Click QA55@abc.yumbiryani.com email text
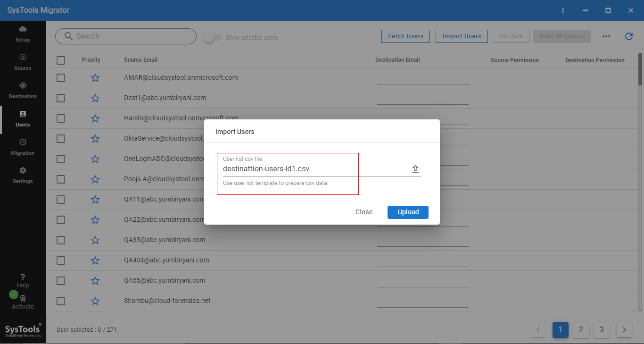 (165, 280)
